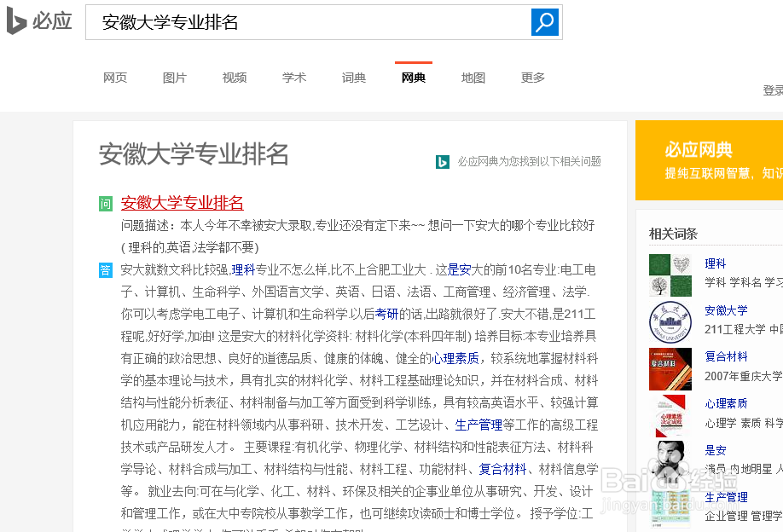The image size is (783, 532).
Task: Click the 相关词条 section heading
Action: click(673, 234)
